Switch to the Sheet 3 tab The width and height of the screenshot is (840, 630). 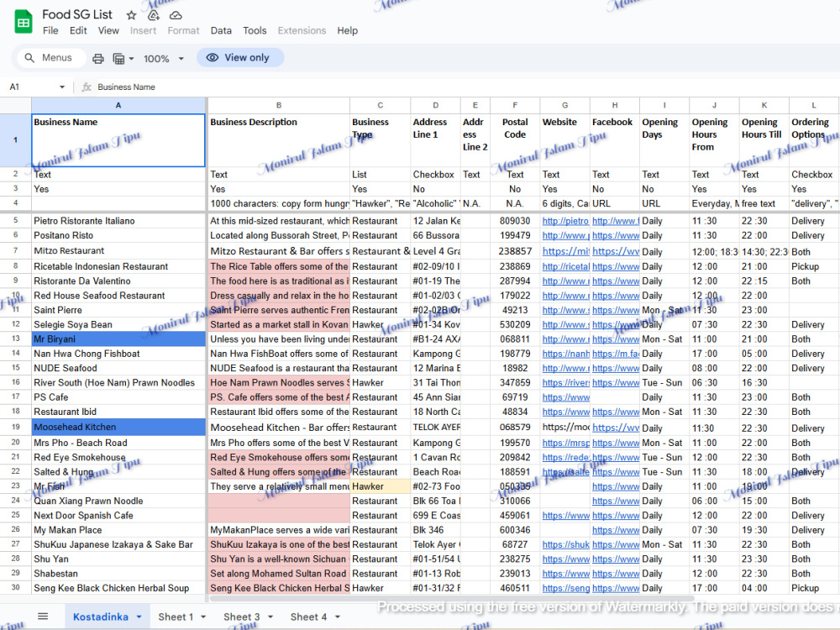point(242,617)
